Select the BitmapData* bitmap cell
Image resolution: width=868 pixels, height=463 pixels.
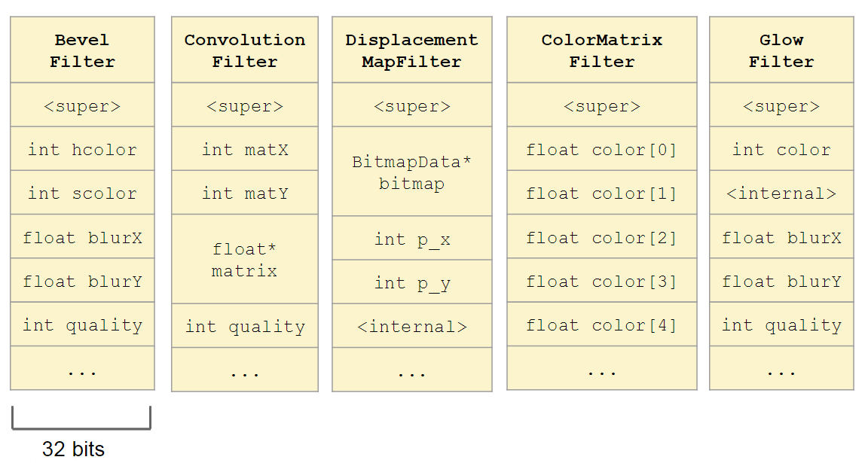click(412, 172)
